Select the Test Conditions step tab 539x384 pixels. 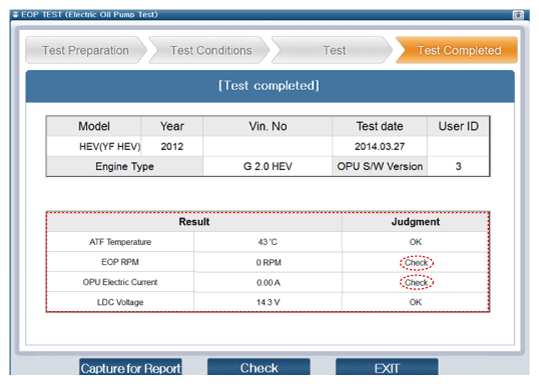210,50
